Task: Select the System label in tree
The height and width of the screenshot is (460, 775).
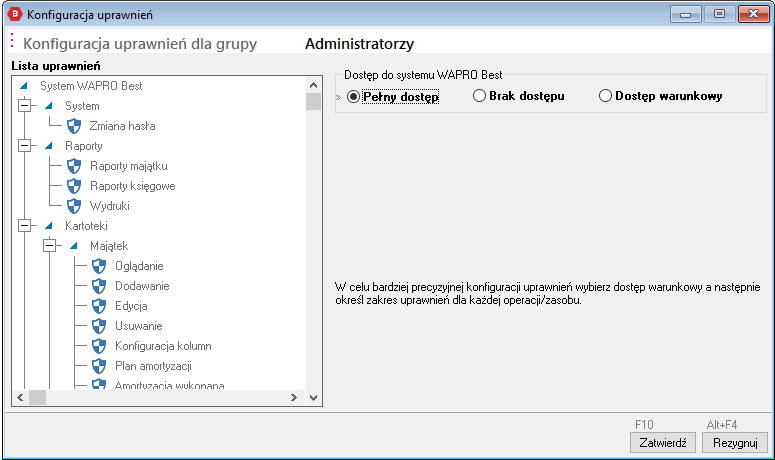Action: 82,106
